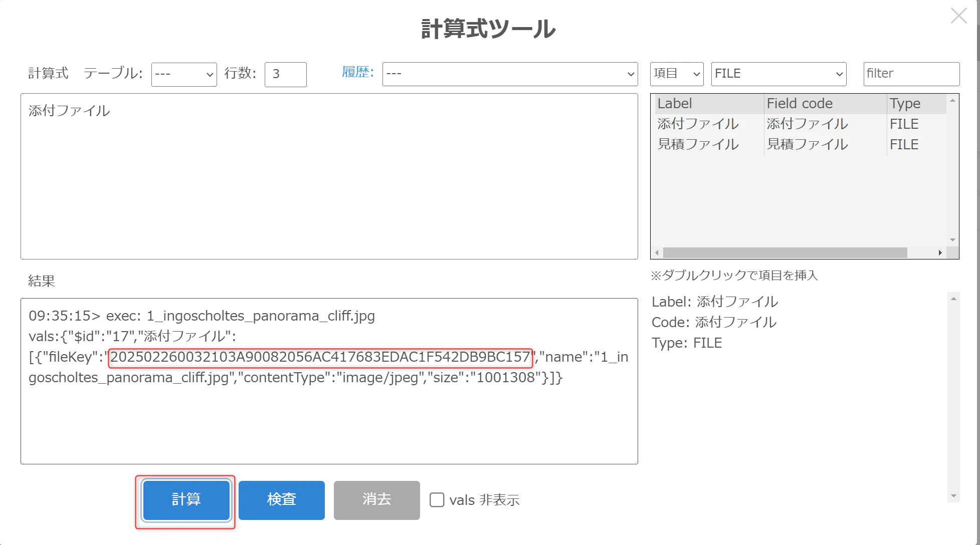The width and height of the screenshot is (980, 545).
Task: Click the detail panel scroll down arrow
Action: coord(953,496)
